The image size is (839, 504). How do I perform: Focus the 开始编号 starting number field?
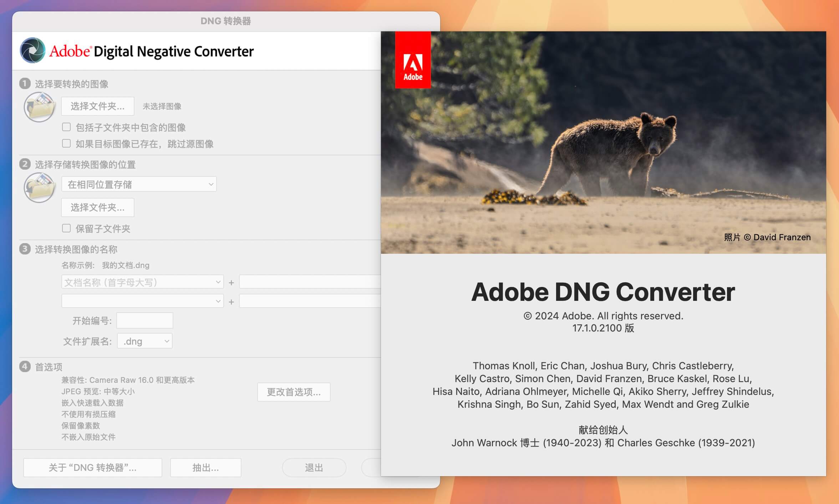(145, 320)
